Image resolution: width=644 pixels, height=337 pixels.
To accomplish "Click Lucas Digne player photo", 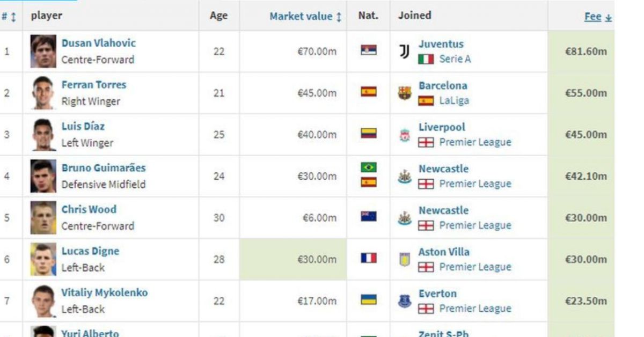I will point(43,259).
